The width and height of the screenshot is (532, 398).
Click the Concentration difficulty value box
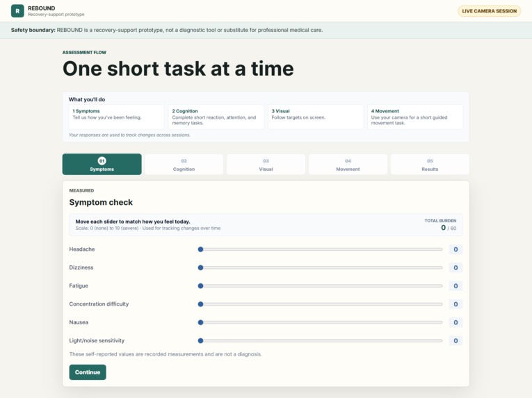456,304
